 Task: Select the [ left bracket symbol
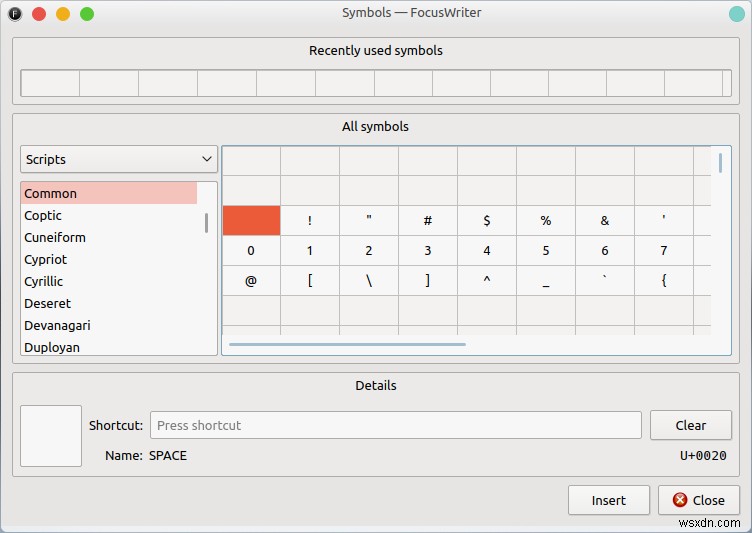coord(310,281)
